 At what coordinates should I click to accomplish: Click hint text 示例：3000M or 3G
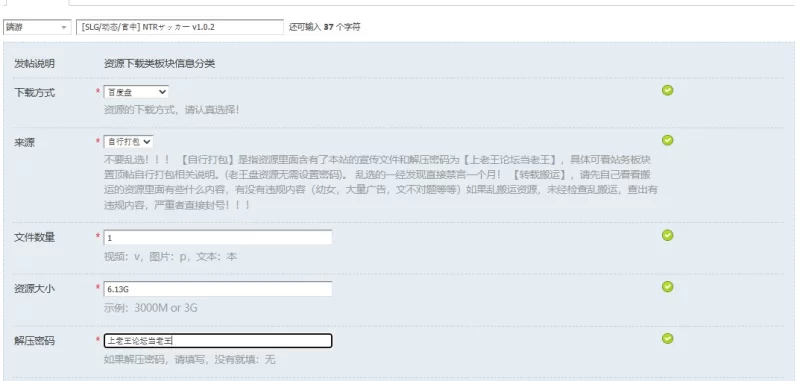[x=151, y=308]
